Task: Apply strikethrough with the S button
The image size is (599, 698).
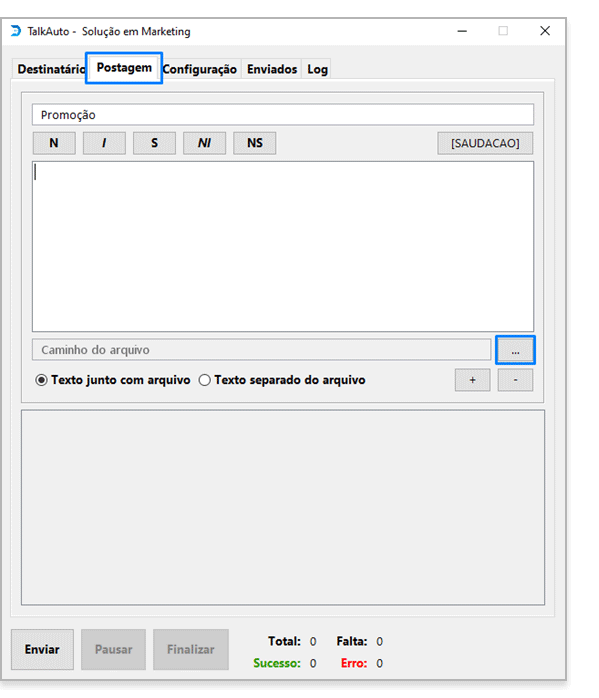Action: pyautogui.click(x=154, y=143)
